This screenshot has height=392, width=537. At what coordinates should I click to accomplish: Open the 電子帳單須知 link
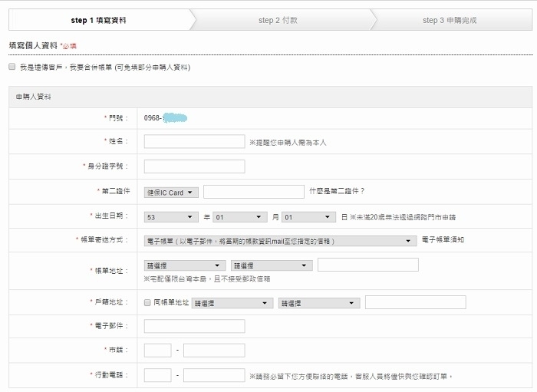point(443,240)
